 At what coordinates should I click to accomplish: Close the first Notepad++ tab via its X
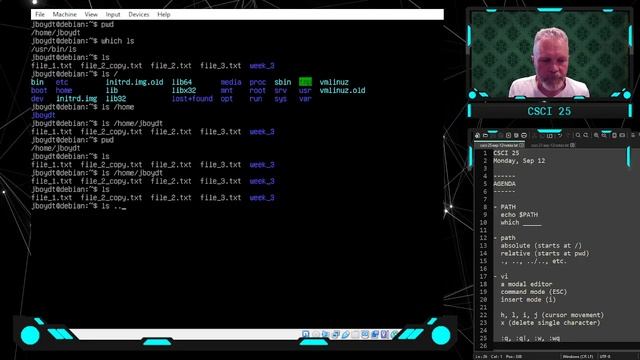521,145
